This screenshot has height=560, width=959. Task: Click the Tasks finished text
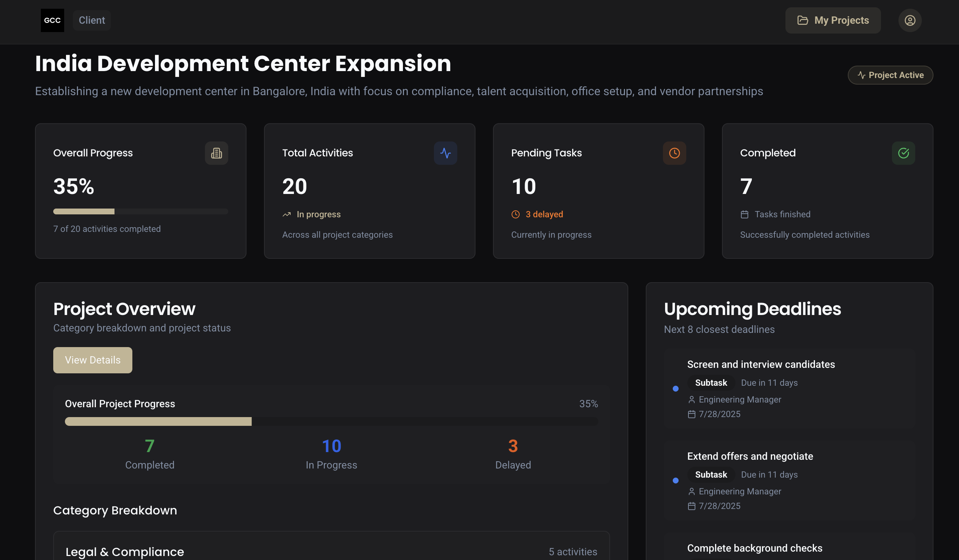pyautogui.click(x=783, y=215)
